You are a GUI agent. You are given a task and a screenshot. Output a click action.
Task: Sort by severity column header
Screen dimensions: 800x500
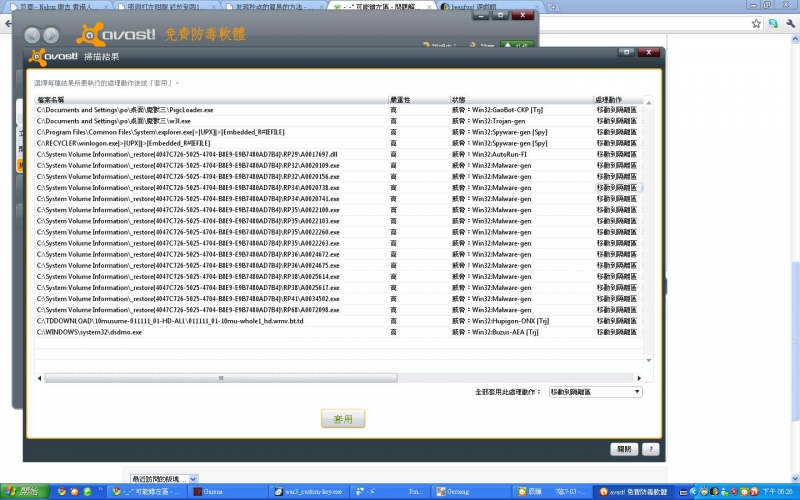pos(418,99)
